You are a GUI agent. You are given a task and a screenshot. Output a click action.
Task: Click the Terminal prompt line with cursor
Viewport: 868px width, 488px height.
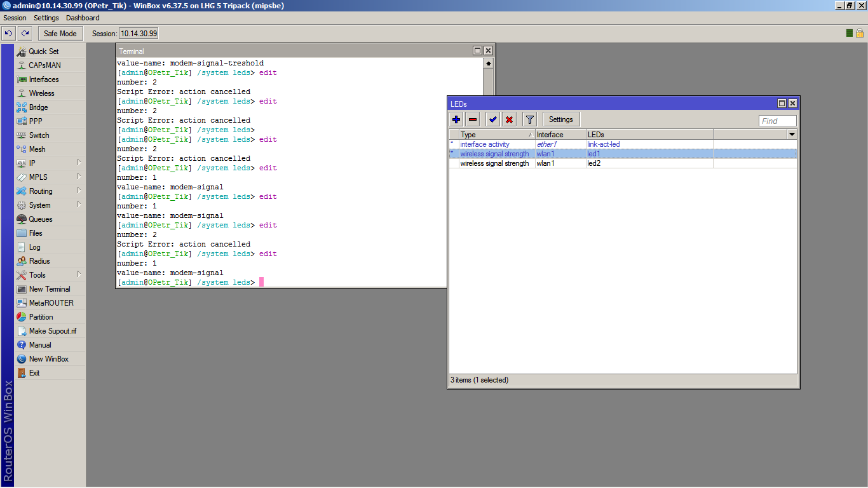point(190,282)
